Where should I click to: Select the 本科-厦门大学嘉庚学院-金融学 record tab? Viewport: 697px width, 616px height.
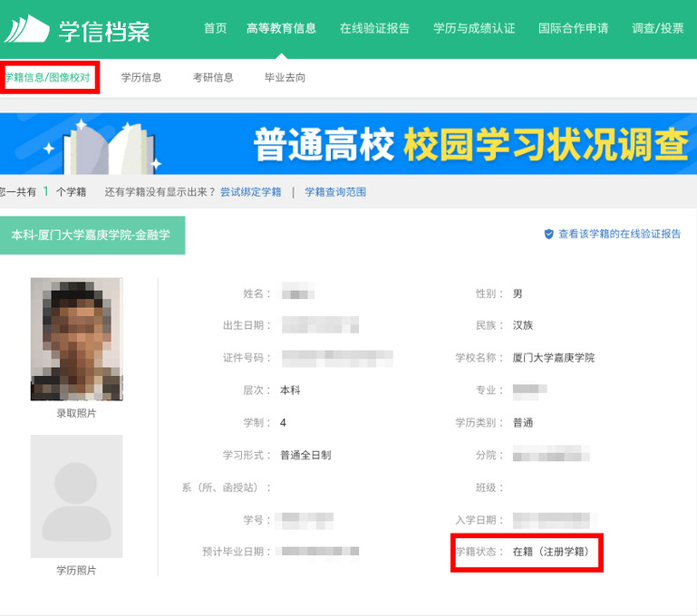91,236
